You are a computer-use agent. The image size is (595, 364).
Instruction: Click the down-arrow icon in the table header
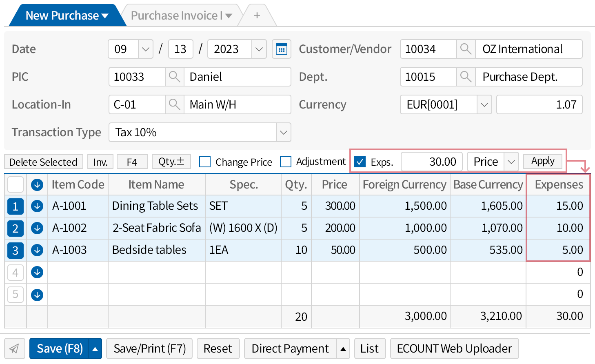tap(37, 185)
